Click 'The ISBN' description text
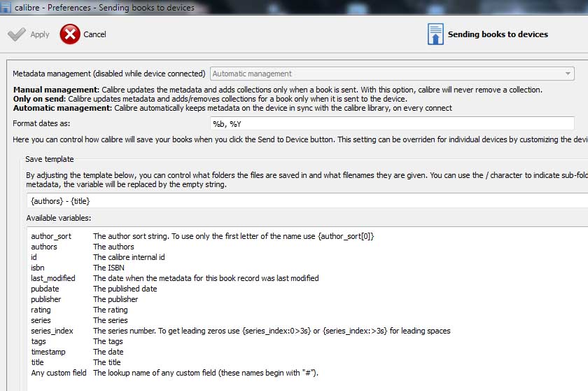The image size is (588, 391). point(108,268)
